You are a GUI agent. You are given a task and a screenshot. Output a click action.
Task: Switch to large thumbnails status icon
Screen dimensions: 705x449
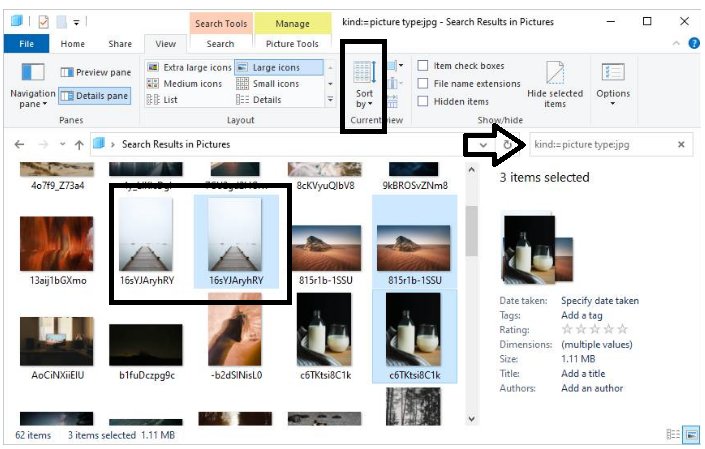692,435
